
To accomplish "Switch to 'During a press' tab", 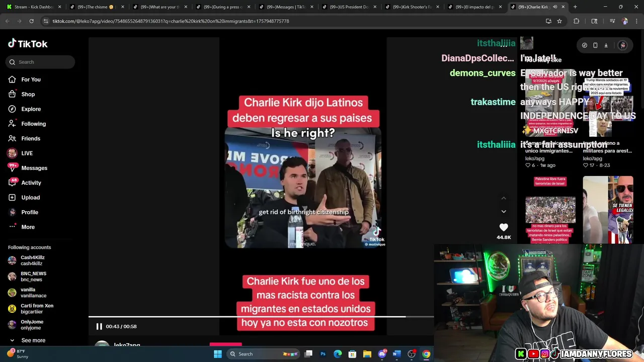I will (222, 7).
